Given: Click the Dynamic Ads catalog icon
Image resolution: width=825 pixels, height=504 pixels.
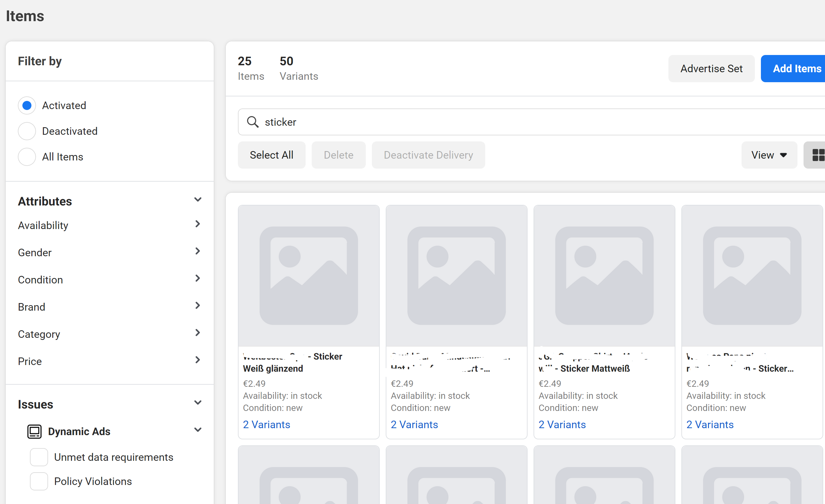Looking at the screenshot, I should pos(34,431).
